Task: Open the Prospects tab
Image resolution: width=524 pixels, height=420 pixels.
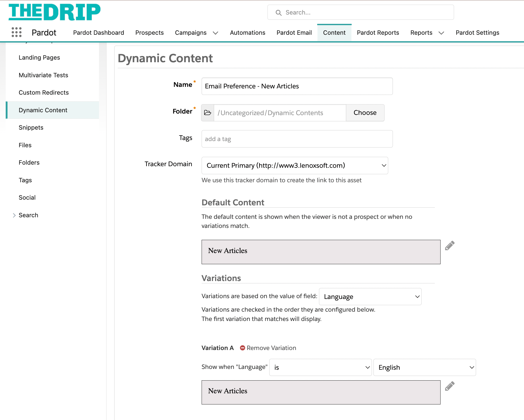Action: pos(150,33)
